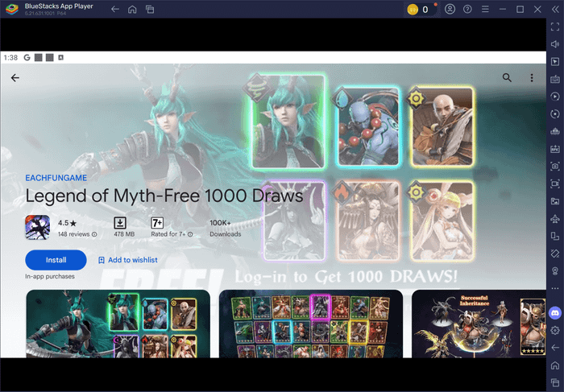Image resolution: width=564 pixels, height=392 pixels.
Task: Click the coin balance counter
Action: (x=420, y=10)
